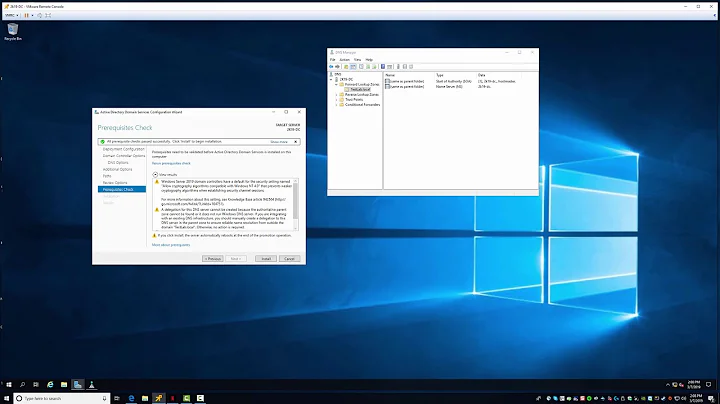The width and height of the screenshot is (720, 404).
Task: Select the Start of Authority (SOA) record row
Action: (x=450, y=81)
